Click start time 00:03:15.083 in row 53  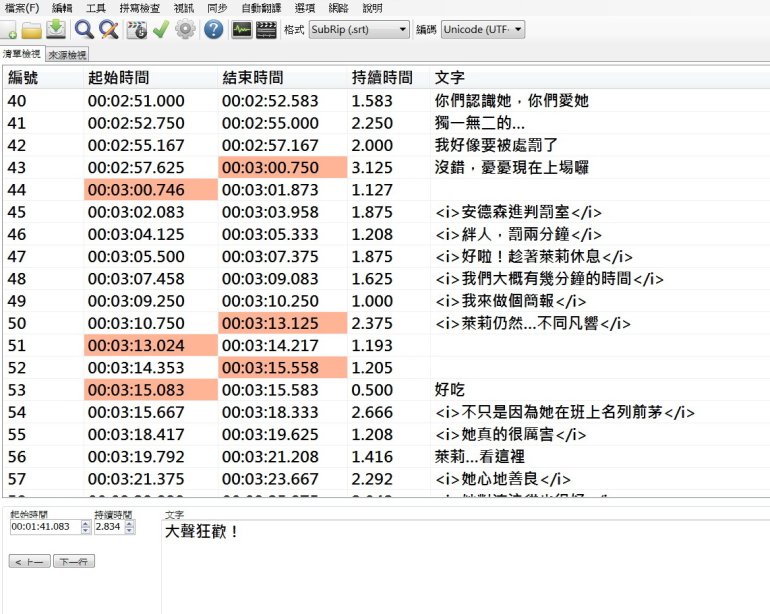point(151,390)
